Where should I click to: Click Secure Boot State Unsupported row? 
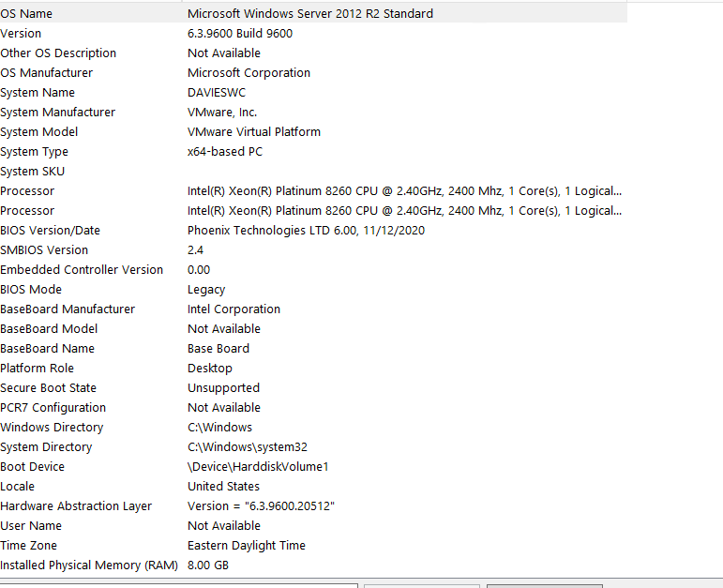313,388
